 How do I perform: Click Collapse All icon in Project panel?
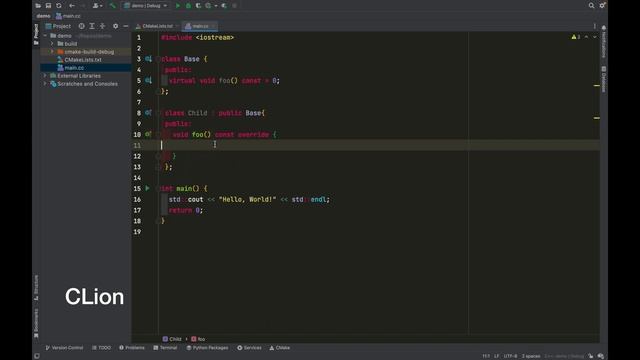click(102, 26)
